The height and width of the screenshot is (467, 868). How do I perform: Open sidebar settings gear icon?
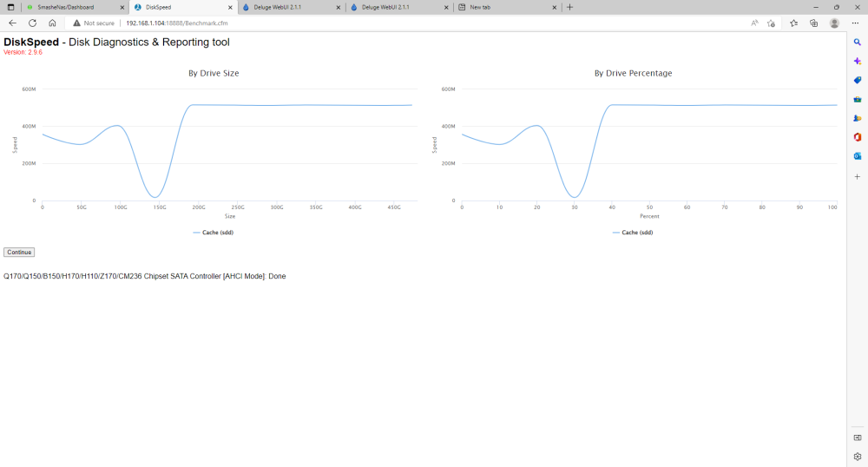click(x=858, y=457)
